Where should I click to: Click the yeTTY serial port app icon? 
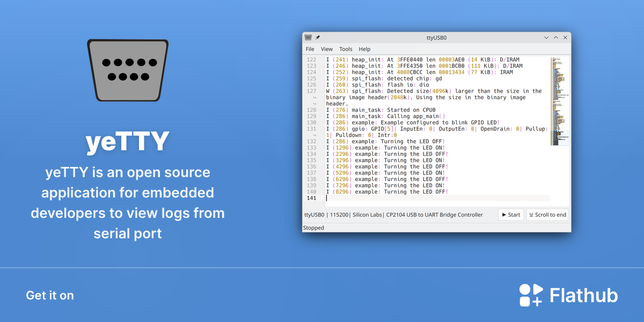point(128,70)
